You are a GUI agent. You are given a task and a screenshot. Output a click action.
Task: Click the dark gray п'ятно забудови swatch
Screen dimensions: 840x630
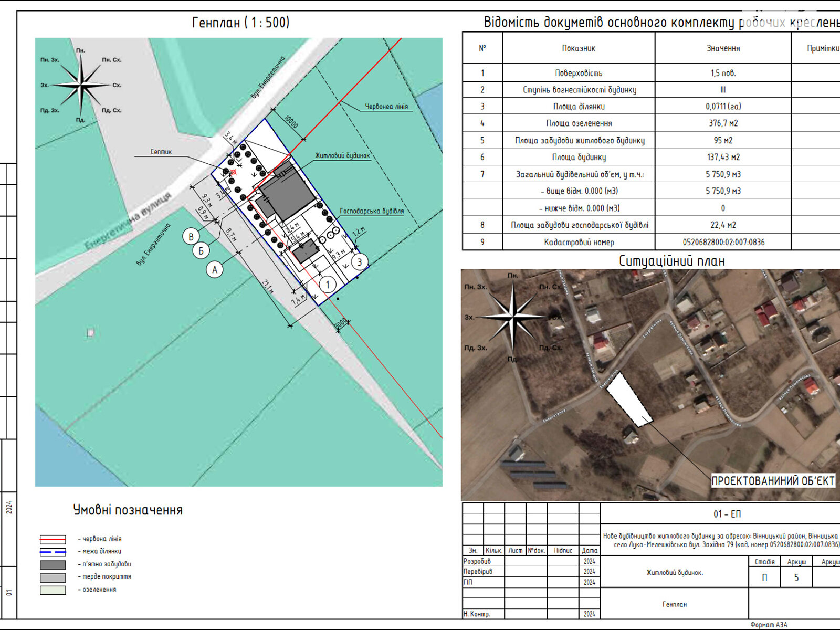[x=53, y=565]
